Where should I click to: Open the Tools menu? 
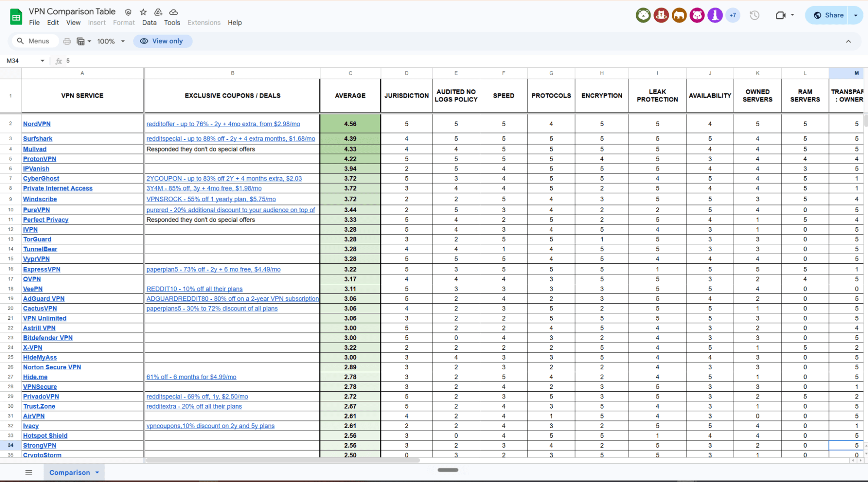[172, 23]
